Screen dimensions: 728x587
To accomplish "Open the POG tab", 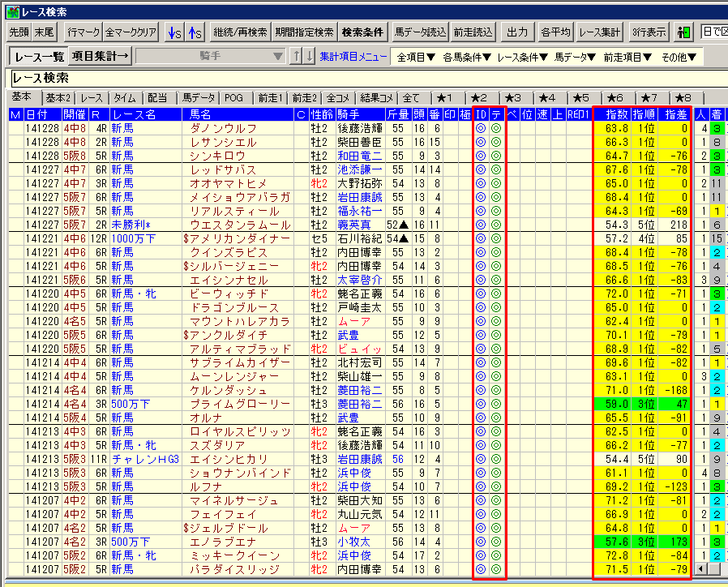I will (234, 98).
